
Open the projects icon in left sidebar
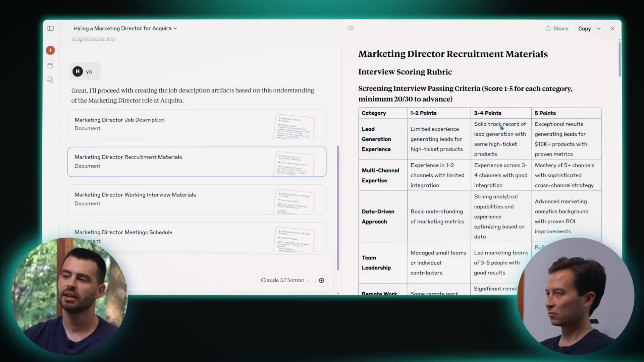50,66
